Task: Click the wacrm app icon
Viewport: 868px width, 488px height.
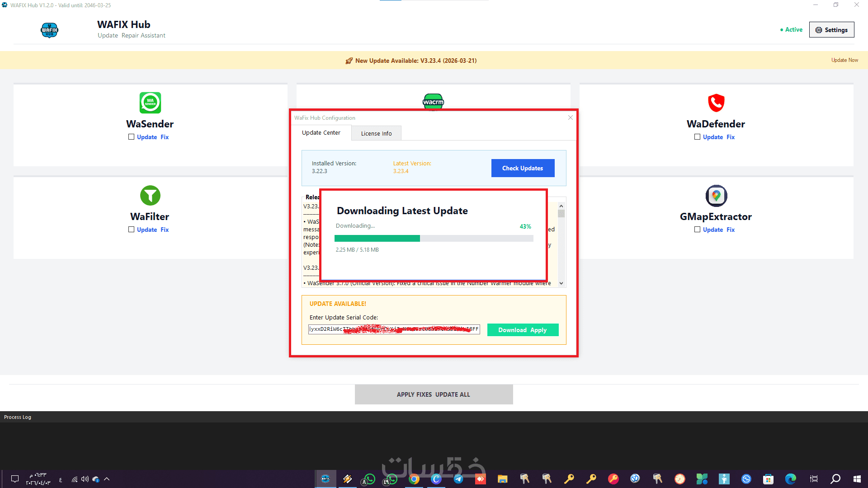Action: [433, 102]
